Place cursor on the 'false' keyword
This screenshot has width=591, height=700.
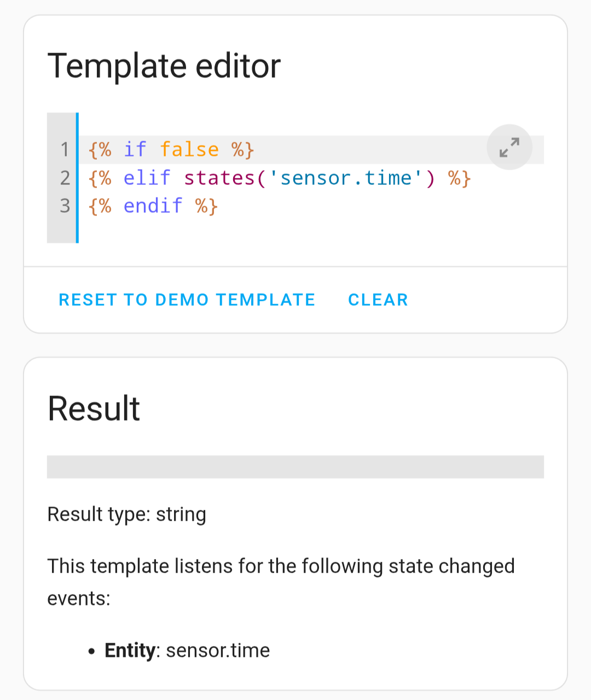tap(189, 149)
